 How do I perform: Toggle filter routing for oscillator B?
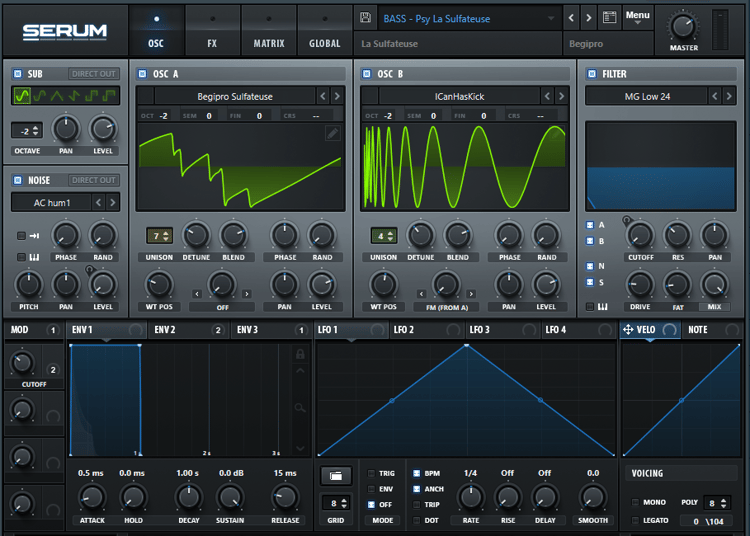pyautogui.click(x=590, y=241)
